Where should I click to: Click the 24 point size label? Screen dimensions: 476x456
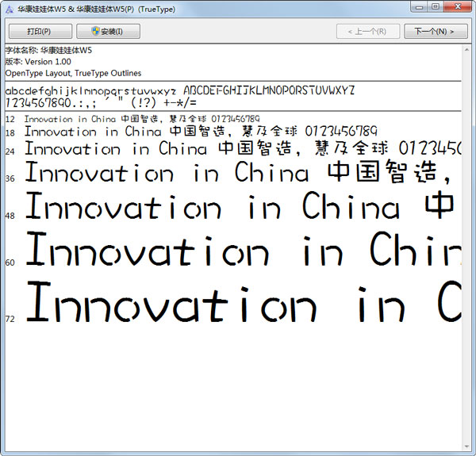coord(10,151)
